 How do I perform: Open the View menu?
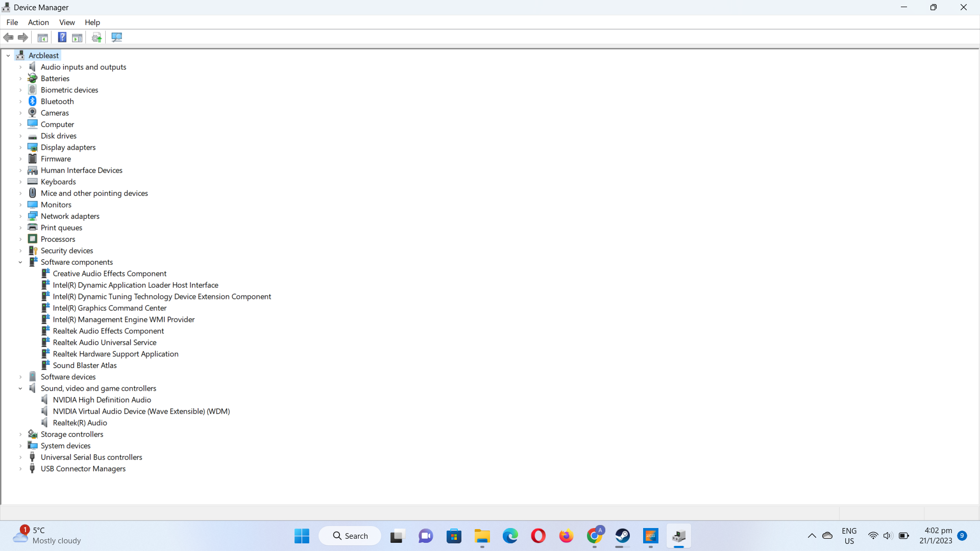point(67,22)
